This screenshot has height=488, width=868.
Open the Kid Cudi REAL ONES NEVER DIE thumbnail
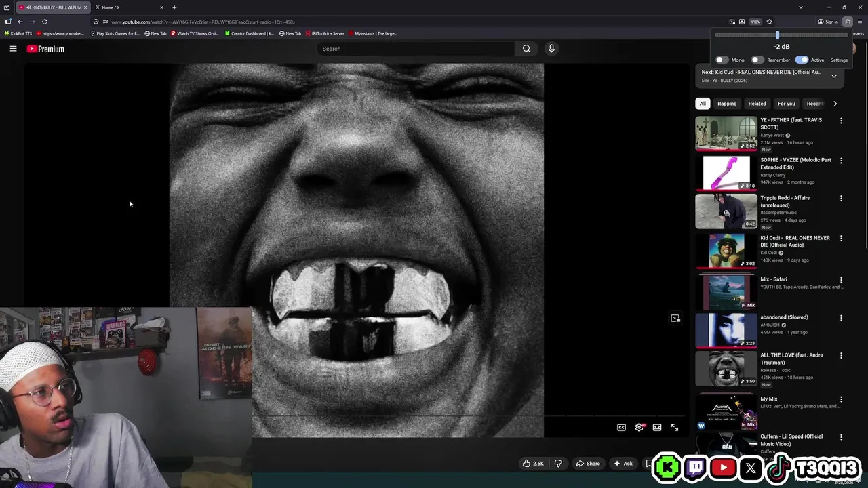[726, 251]
